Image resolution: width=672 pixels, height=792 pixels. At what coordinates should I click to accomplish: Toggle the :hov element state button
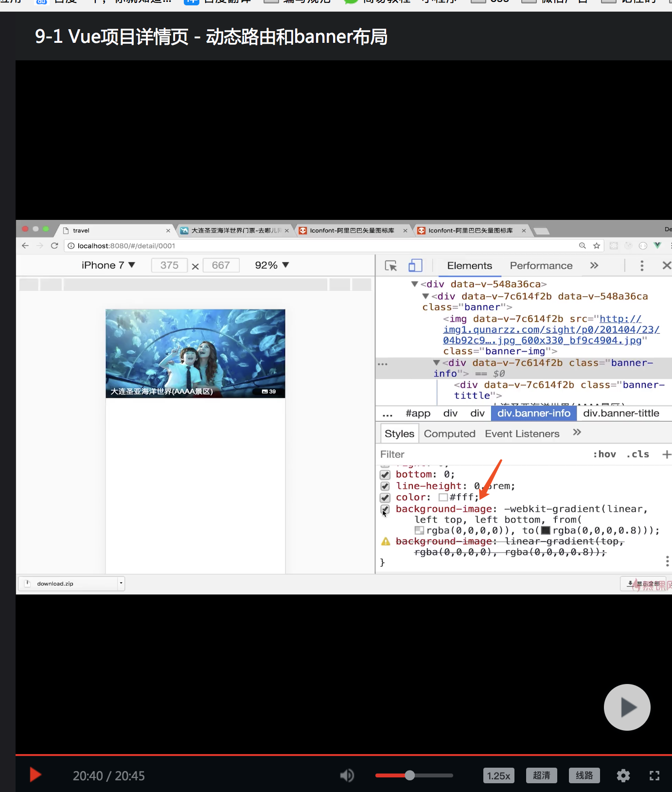coord(604,454)
